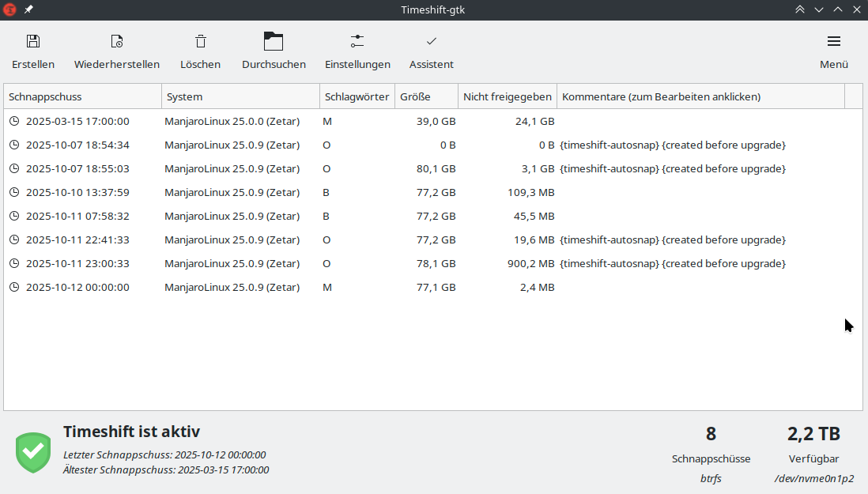The width and height of the screenshot is (868, 494).
Task: Edit comment of 2025-10-11 23:00:33 snapshot
Action: coord(673,263)
